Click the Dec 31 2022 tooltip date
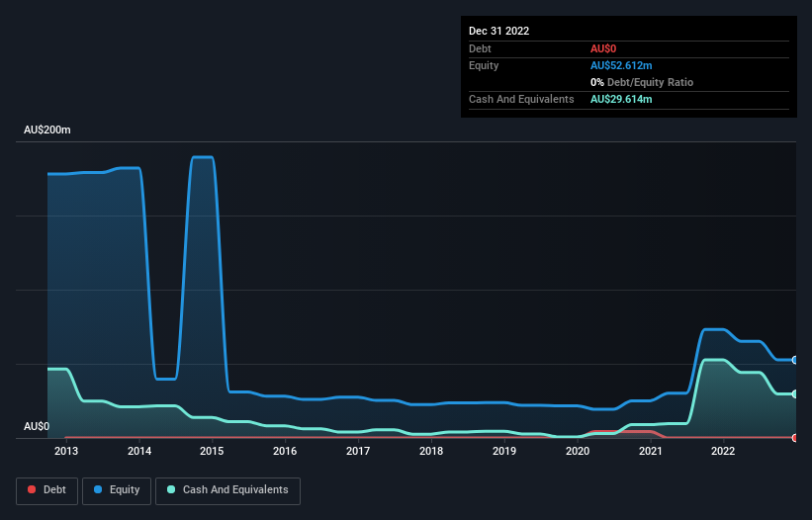Viewport: 812px width, 520px height. pos(498,31)
